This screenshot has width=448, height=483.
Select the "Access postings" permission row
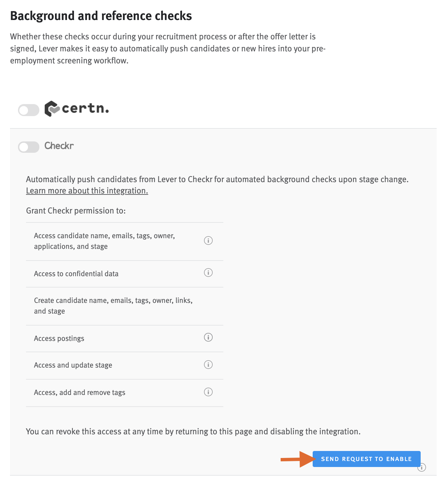[59, 338]
